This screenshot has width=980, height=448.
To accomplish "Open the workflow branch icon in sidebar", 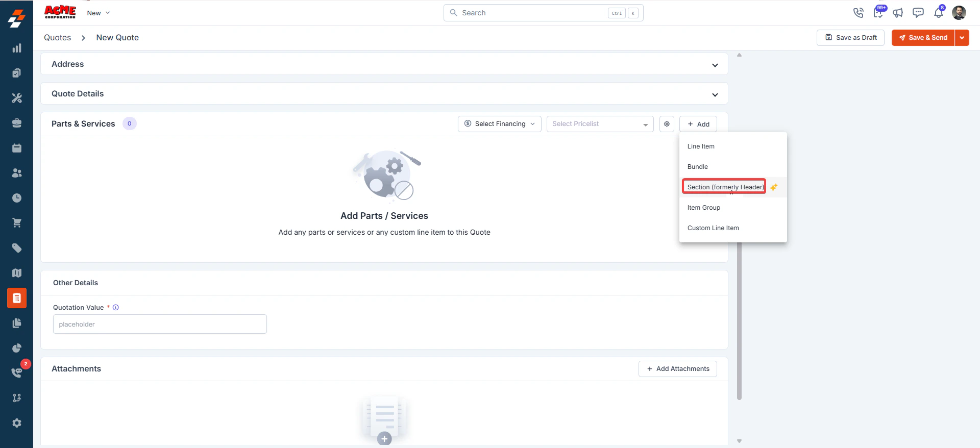I will [x=17, y=398].
